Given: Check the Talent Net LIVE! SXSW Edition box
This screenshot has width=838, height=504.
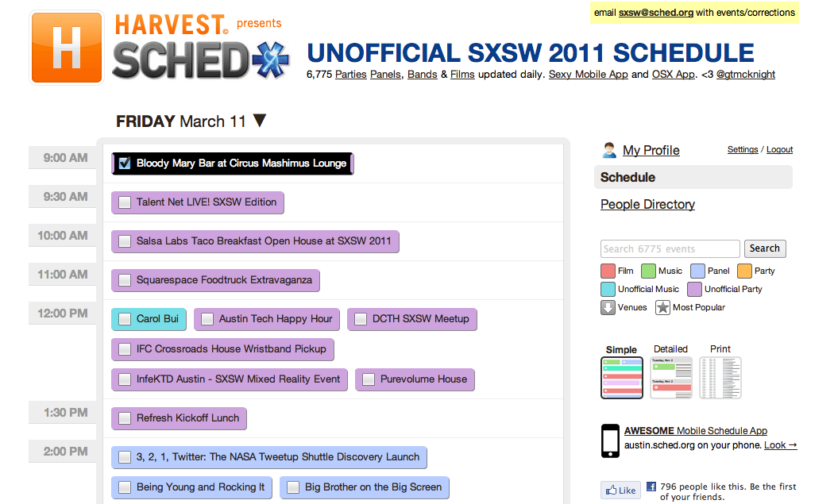Looking at the screenshot, I should [x=125, y=202].
